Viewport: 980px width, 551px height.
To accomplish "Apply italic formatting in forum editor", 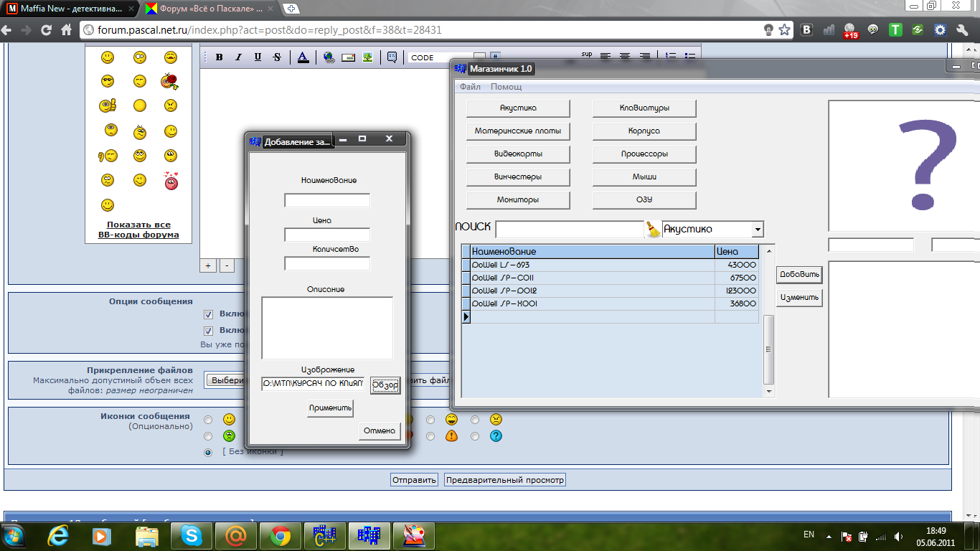I will 239,57.
